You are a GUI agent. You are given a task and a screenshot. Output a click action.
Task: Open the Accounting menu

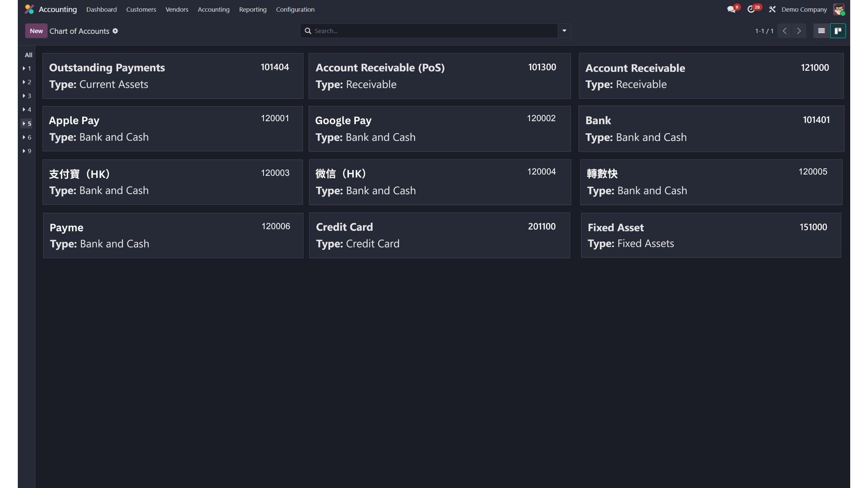[214, 9]
